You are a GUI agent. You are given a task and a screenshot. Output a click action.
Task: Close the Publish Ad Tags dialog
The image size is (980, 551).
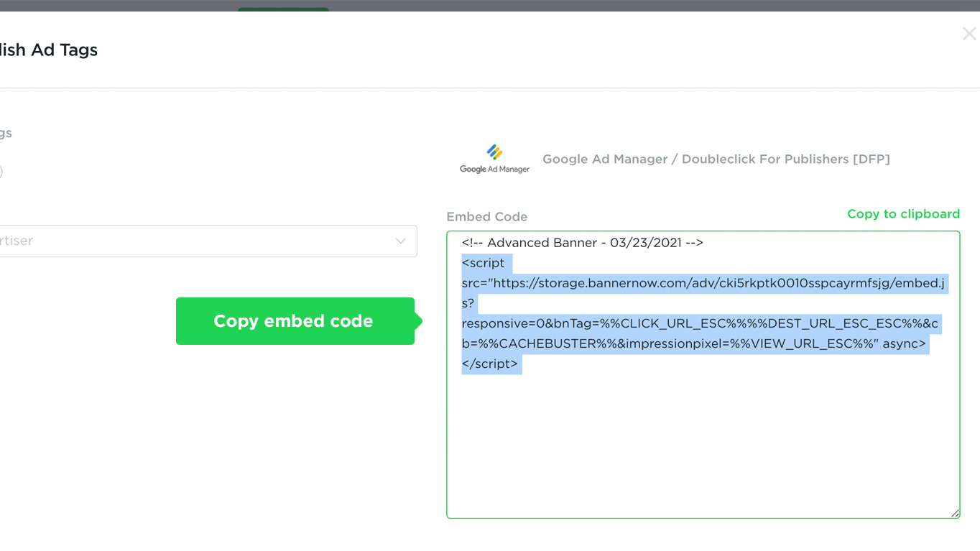(x=969, y=34)
